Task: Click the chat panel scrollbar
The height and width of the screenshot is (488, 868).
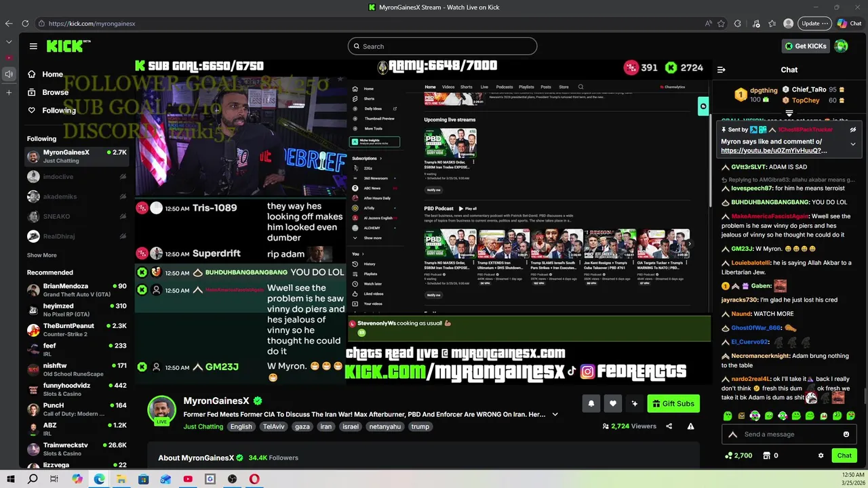Action: [865, 395]
